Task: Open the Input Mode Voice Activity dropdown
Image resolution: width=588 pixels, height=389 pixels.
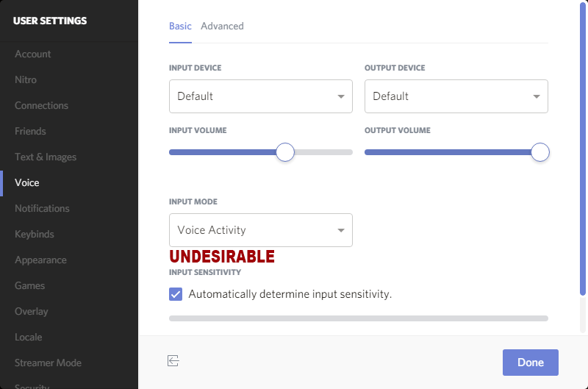Action: pos(260,230)
